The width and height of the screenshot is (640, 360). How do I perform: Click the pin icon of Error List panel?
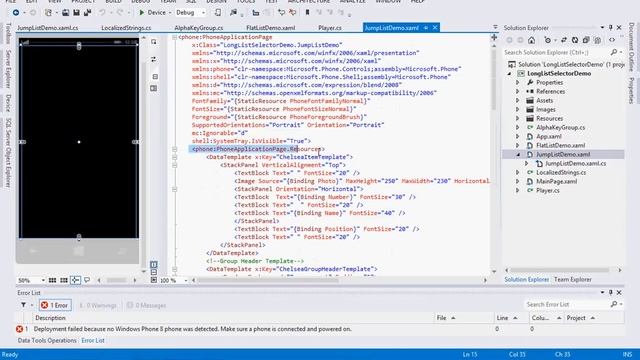tap(611, 293)
